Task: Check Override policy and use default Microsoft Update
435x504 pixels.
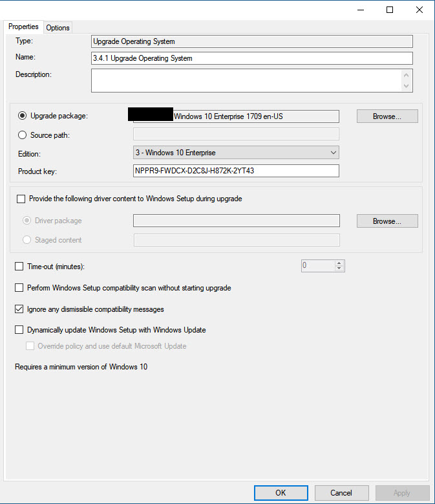Action: 30,346
